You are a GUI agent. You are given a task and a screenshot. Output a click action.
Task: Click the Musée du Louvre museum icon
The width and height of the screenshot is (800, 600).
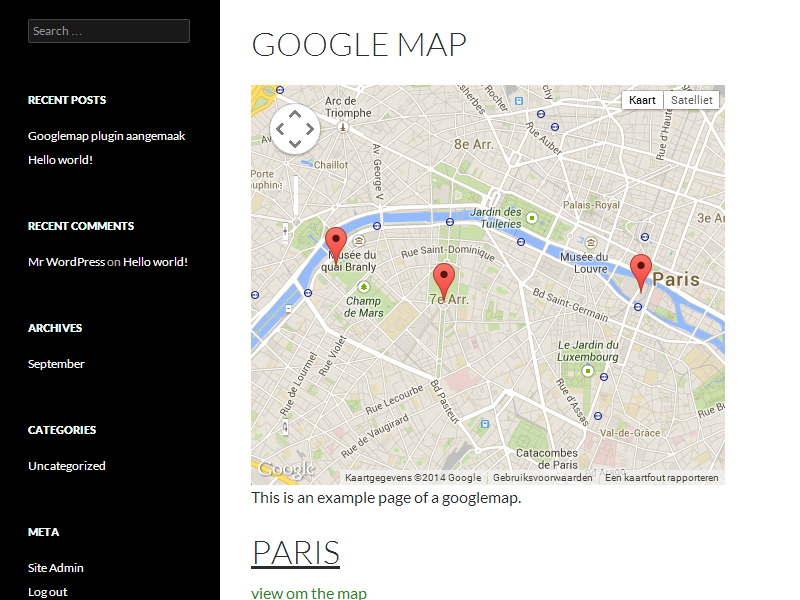(x=591, y=242)
